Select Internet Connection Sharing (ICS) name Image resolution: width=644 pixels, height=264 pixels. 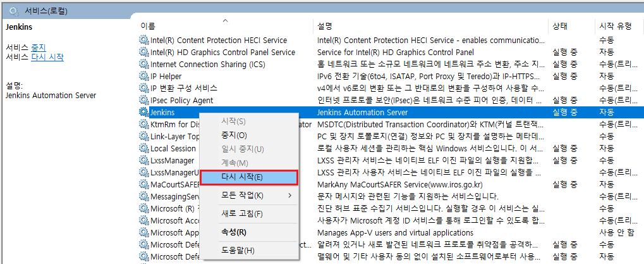coord(208,64)
